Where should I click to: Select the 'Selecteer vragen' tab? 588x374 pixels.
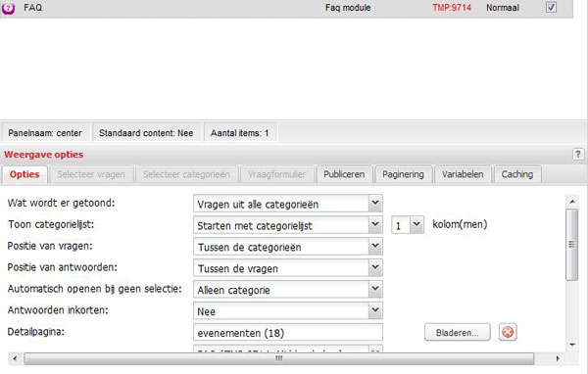(x=91, y=174)
